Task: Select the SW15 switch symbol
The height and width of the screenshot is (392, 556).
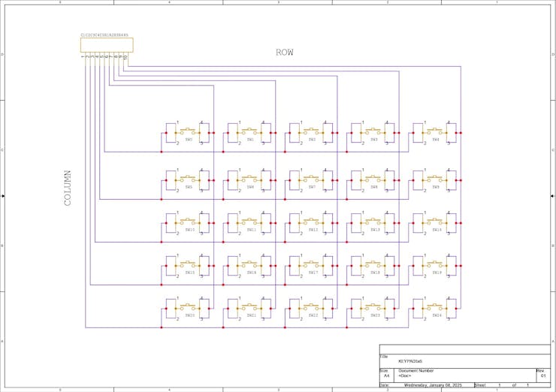Action: (189, 265)
